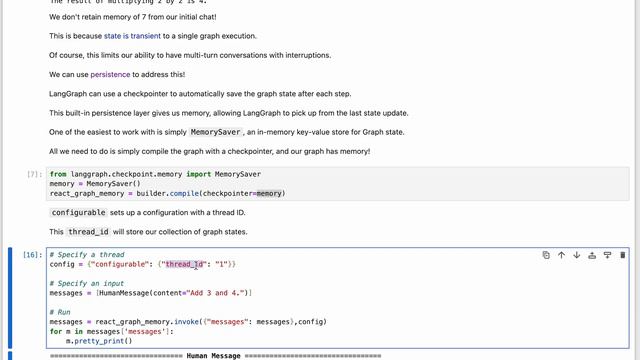Move cell 16 down with the down arrow icon
Viewport: 640px width, 360px height.
click(x=576, y=255)
